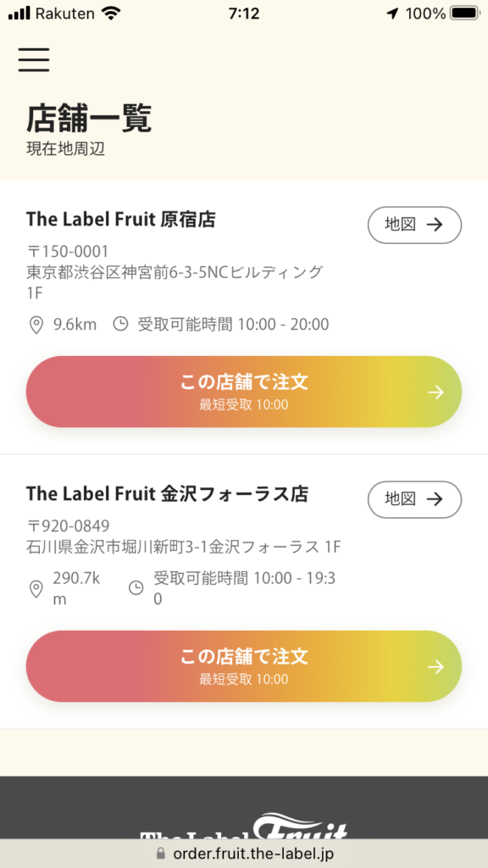Click the location pin icon beside 290.7km
Viewport: 488px width, 868px height.
(x=36, y=589)
